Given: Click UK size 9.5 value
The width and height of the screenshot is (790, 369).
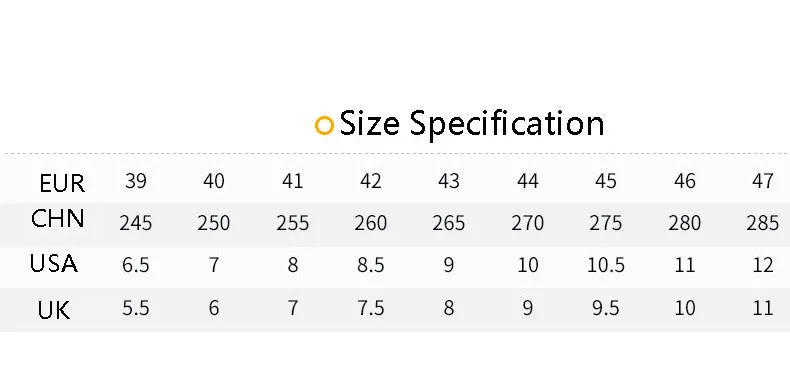Looking at the screenshot, I should (x=606, y=308).
